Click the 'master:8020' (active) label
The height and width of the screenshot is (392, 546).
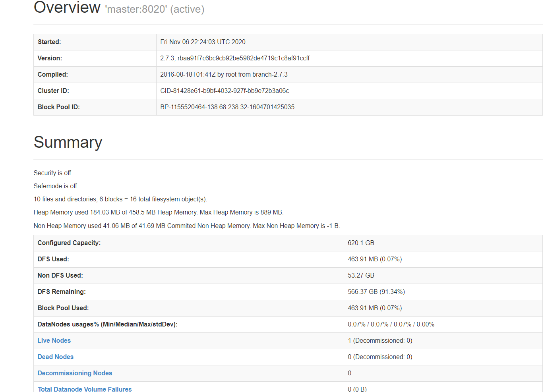coord(155,9)
